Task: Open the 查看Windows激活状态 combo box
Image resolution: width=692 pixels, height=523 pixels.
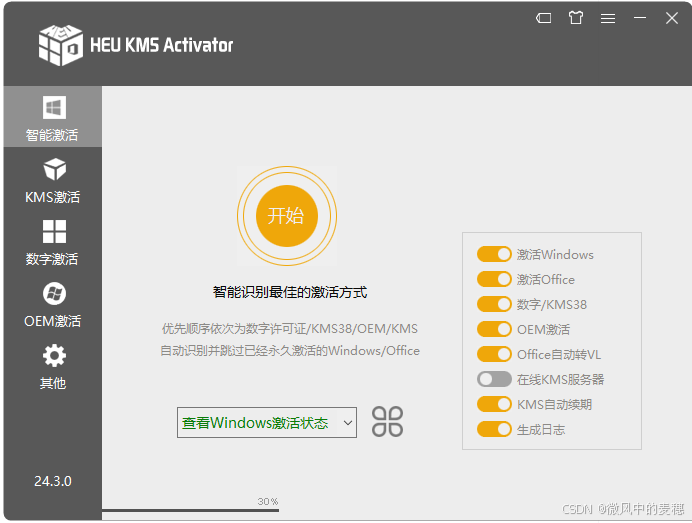Action: (x=267, y=422)
